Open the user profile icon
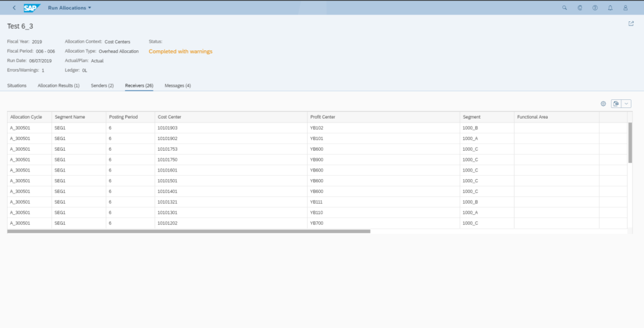The width and height of the screenshot is (644, 328). click(625, 8)
